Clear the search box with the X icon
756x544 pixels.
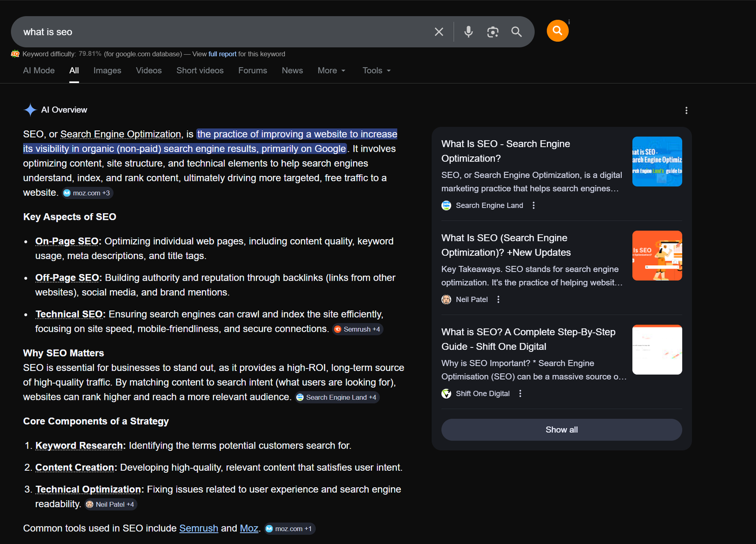click(x=439, y=32)
